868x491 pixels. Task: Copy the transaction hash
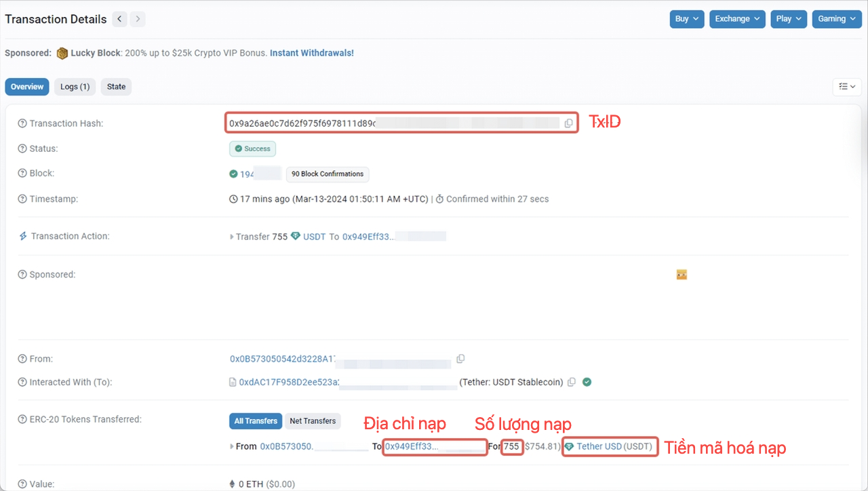[568, 123]
